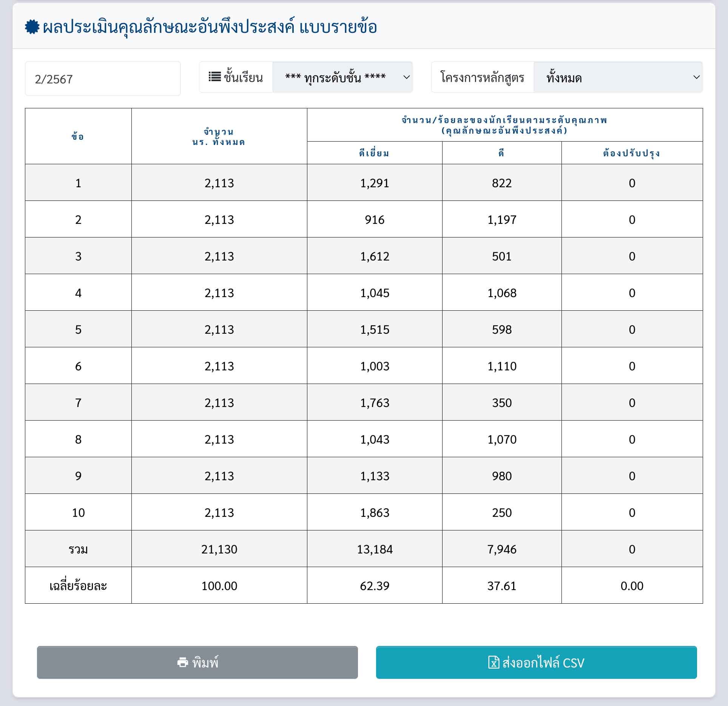Expand the โครงการหลักสูตร ทั้งหมด dropdown
The image size is (728, 706).
pos(618,77)
